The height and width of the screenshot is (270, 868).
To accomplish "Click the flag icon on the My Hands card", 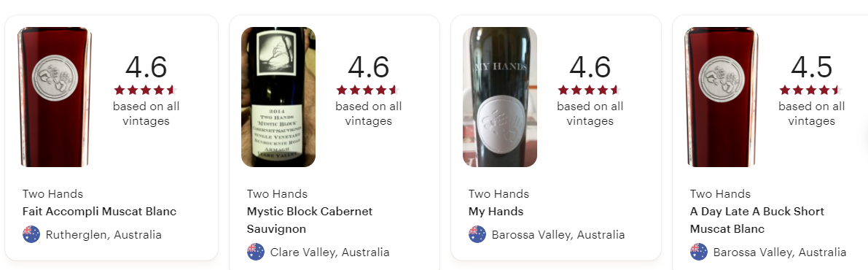I will point(477,234).
